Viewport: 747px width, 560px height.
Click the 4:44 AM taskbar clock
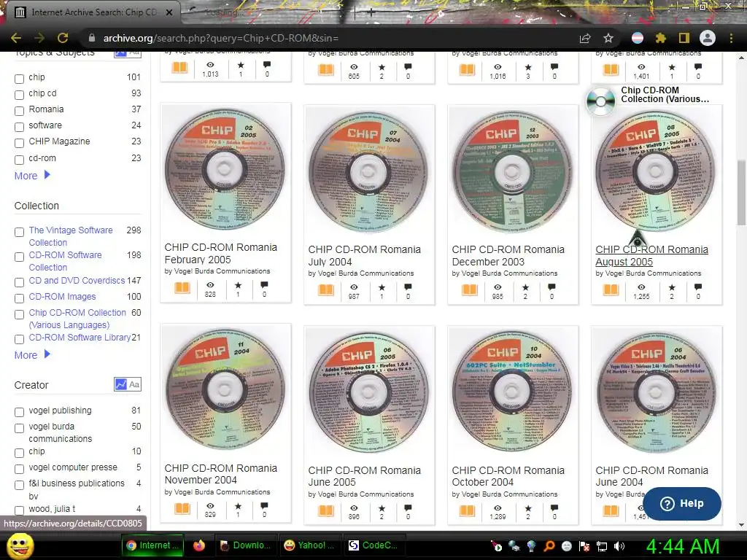(x=683, y=546)
